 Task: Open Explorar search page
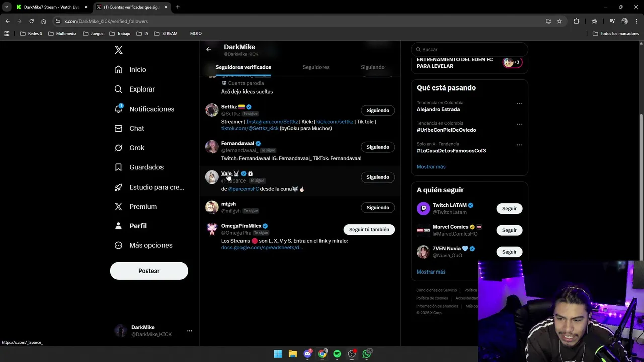[x=134, y=89]
